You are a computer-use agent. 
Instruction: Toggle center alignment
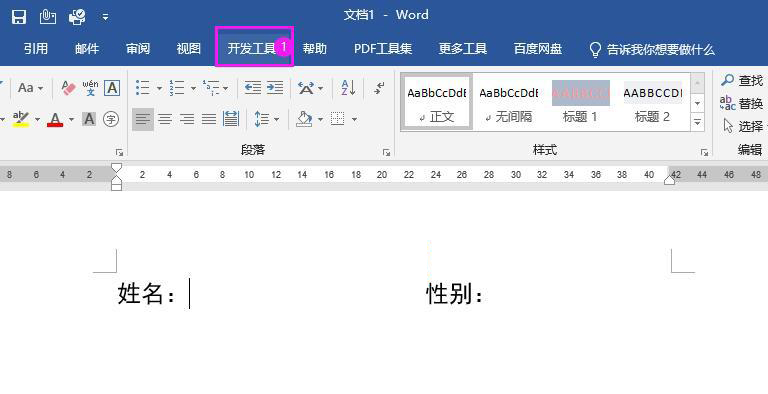[x=165, y=119]
